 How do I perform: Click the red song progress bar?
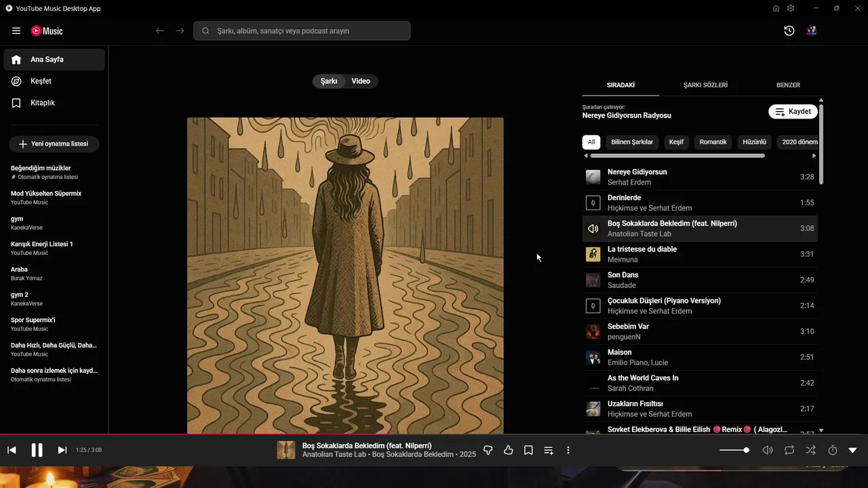[434, 434]
